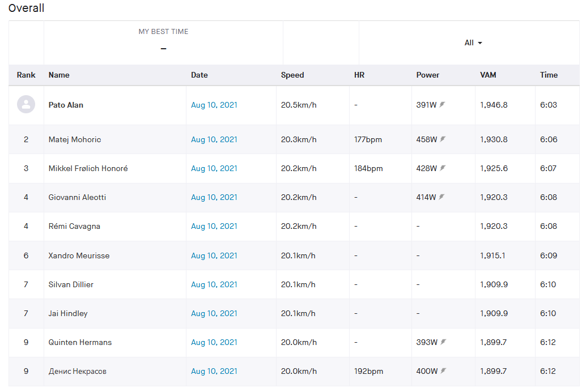The height and width of the screenshot is (392, 586).
Task: Click power meter icon beside 414W
Action: (x=441, y=197)
